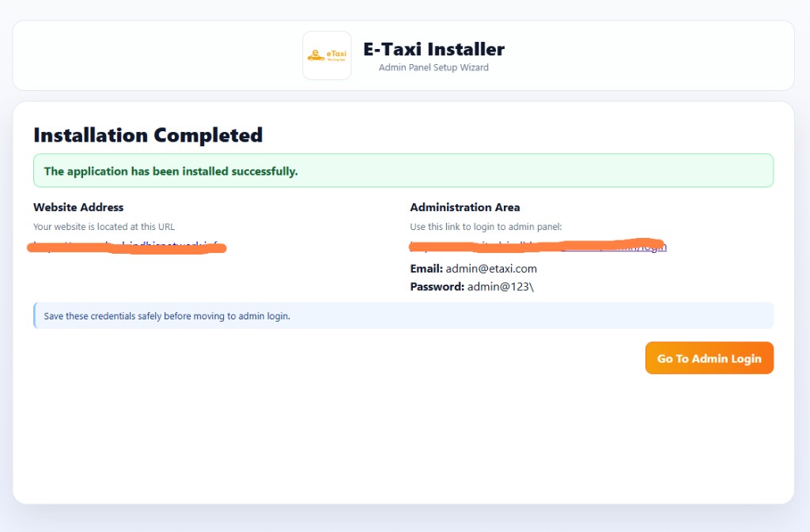The width and height of the screenshot is (810, 532).
Task: Click the Admin Panel Setup Wizard subtitle
Action: pyautogui.click(x=433, y=68)
